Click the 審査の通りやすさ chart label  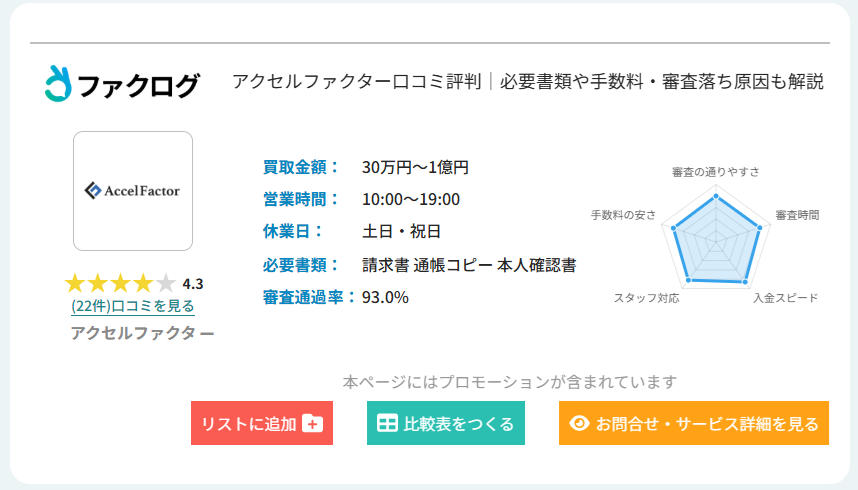pos(715,172)
